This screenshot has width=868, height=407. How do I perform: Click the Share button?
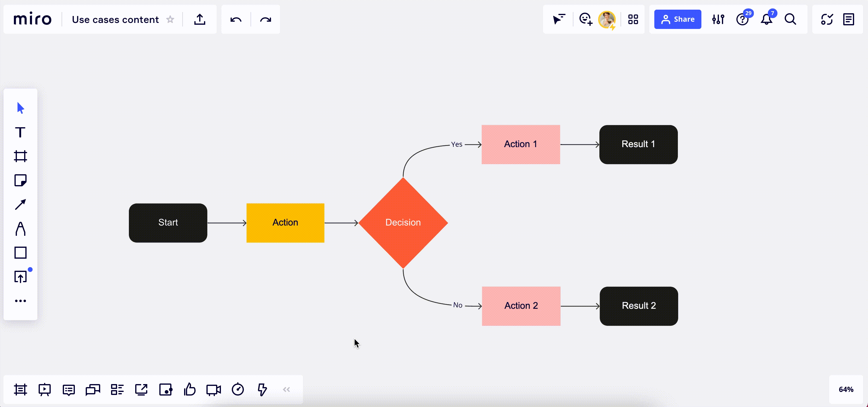point(677,19)
